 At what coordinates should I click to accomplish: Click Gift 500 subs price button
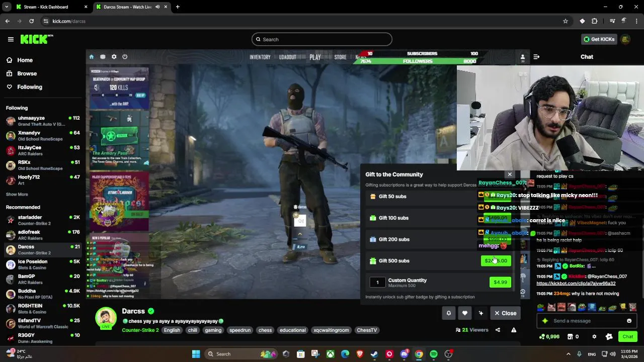pyautogui.click(x=496, y=261)
